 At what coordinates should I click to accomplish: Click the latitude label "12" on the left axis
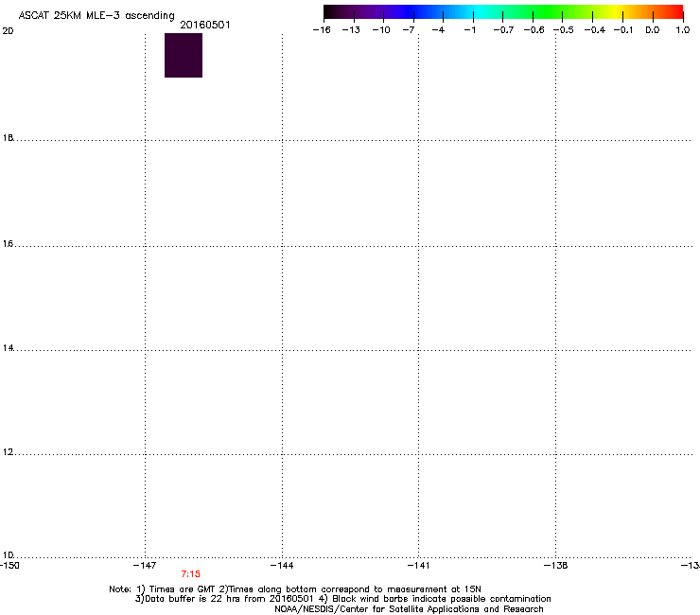(x=8, y=452)
